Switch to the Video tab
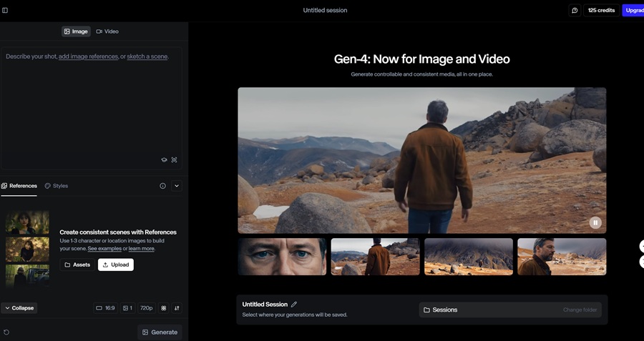Screen dimensions: 644x341 pyautogui.click(x=107, y=31)
